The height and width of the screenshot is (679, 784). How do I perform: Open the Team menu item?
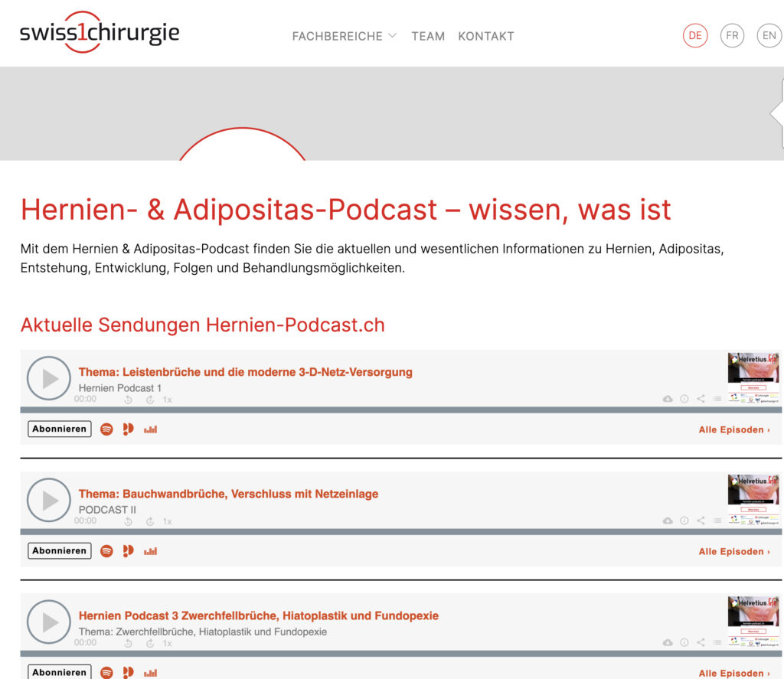[427, 36]
